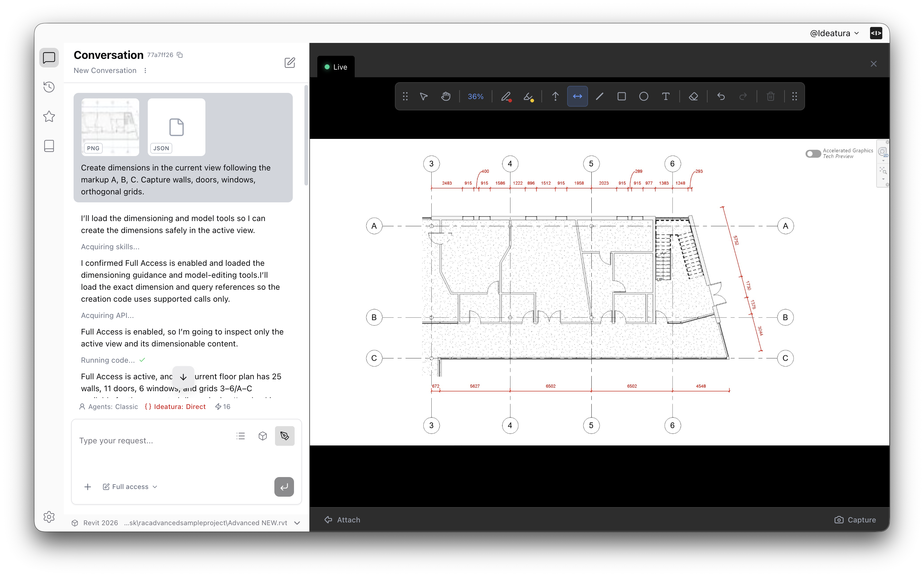Click the conversation scrollbar
Screen dimensions: 924x577
click(306, 136)
